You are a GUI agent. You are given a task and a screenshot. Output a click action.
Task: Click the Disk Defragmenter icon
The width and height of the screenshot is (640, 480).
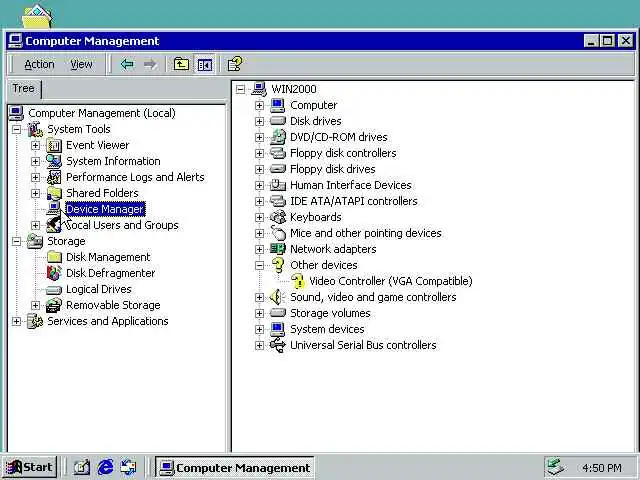54,273
